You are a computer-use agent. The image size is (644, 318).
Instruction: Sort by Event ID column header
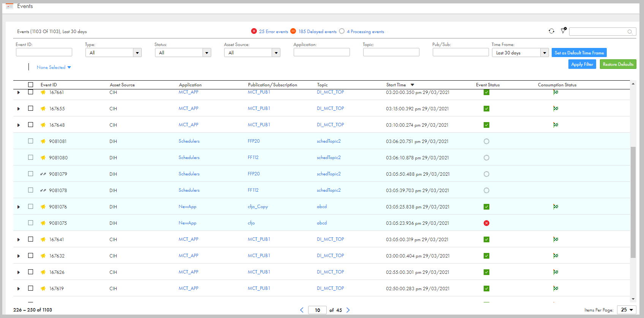[x=49, y=85]
